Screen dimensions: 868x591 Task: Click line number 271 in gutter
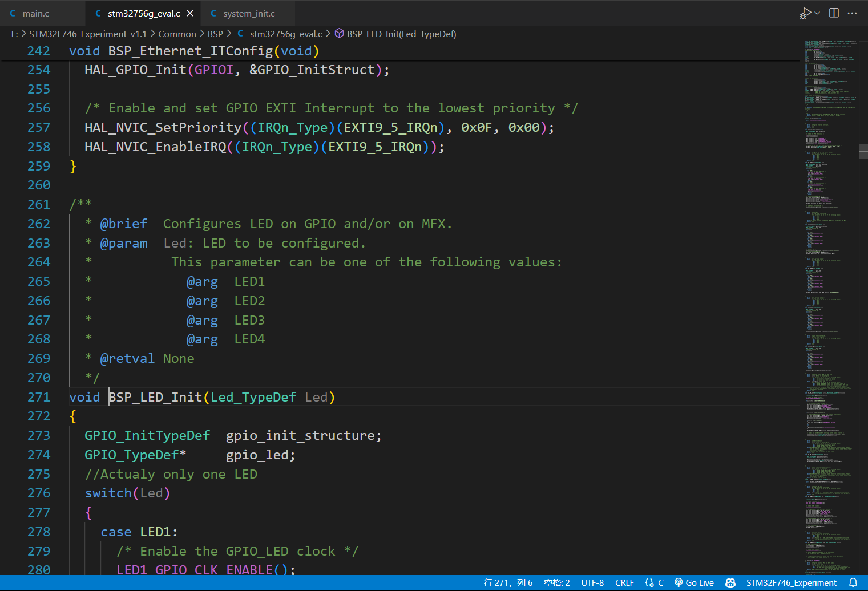pos(39,397)
